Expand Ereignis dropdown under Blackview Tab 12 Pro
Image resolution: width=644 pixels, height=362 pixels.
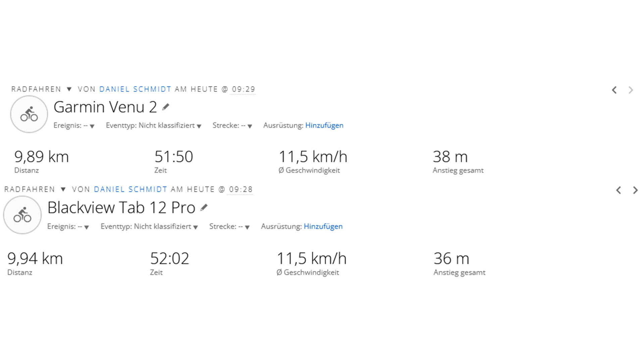coord(87,227)
